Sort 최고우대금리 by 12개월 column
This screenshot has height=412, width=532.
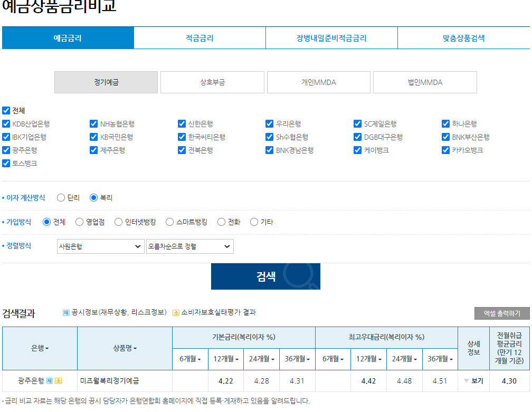[369, 359]
